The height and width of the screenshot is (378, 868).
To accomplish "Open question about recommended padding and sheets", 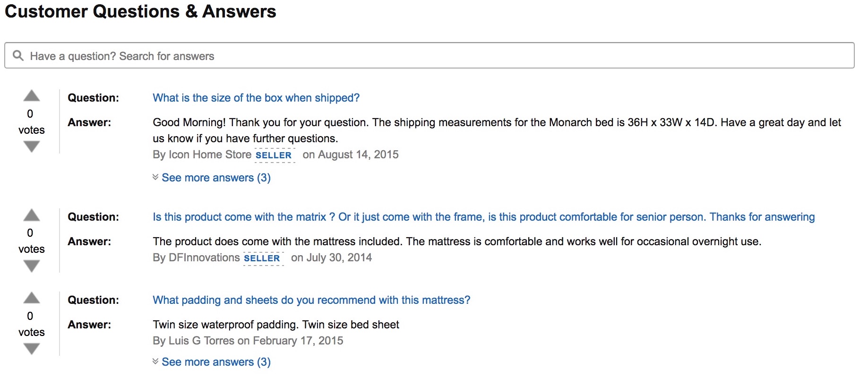I will (x=311, y=300).
